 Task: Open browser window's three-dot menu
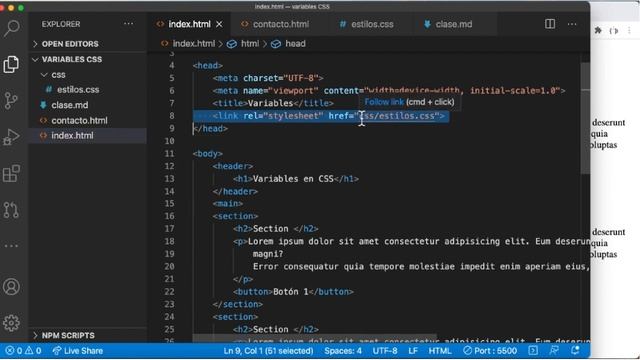(x=629, y=31)
